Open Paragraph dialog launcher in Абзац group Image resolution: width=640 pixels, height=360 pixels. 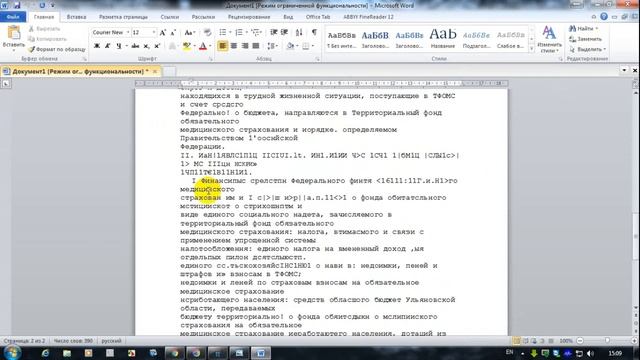pos(317,60)
